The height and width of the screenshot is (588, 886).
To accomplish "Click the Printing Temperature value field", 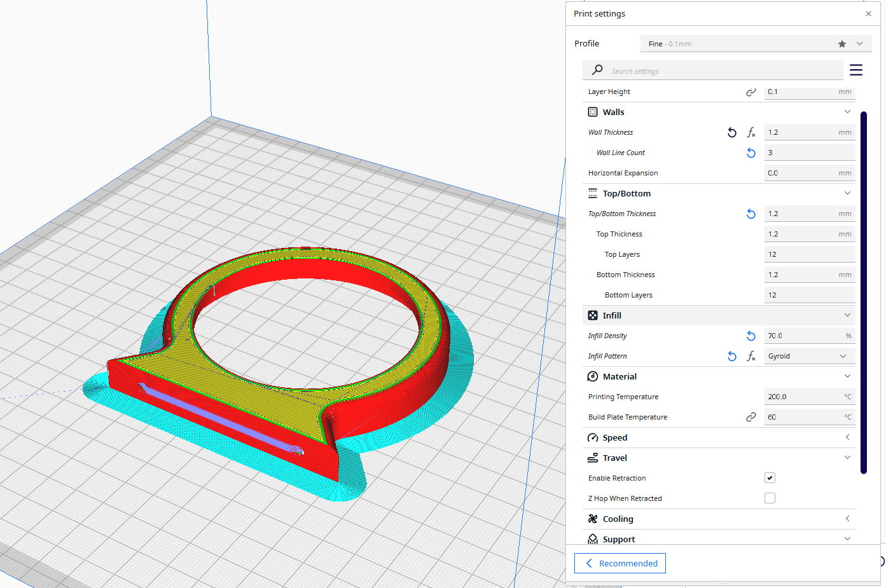I will [809, 396].
